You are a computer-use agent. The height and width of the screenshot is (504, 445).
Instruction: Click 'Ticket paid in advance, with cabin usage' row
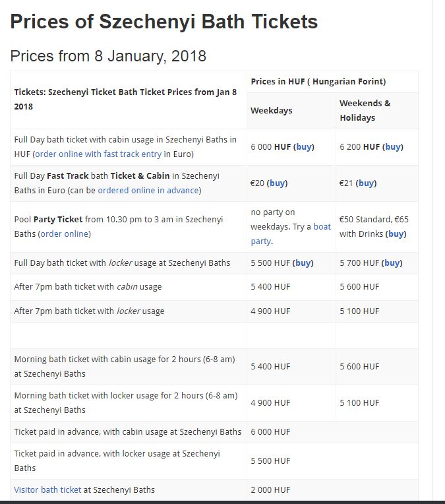coord(214,432)
